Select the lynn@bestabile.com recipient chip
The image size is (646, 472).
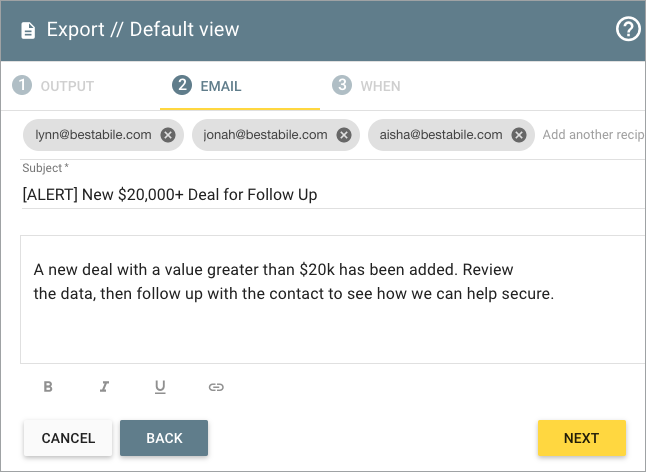[x=93, y=135]
